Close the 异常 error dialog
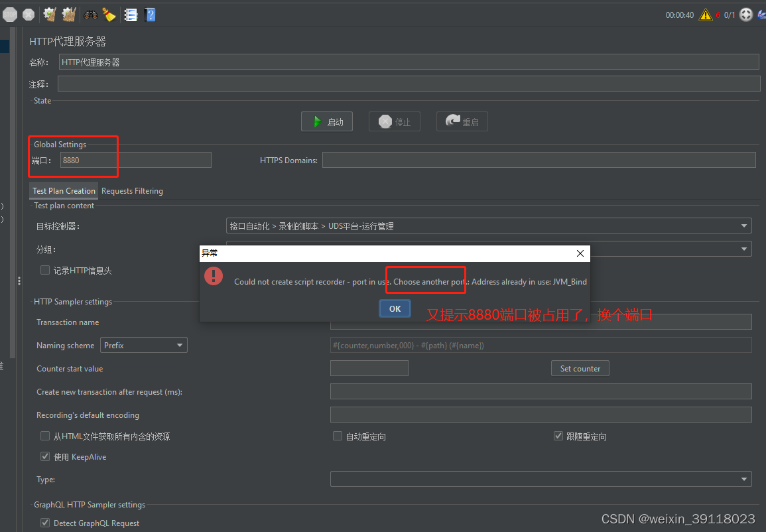 click(x=580, y=253)
